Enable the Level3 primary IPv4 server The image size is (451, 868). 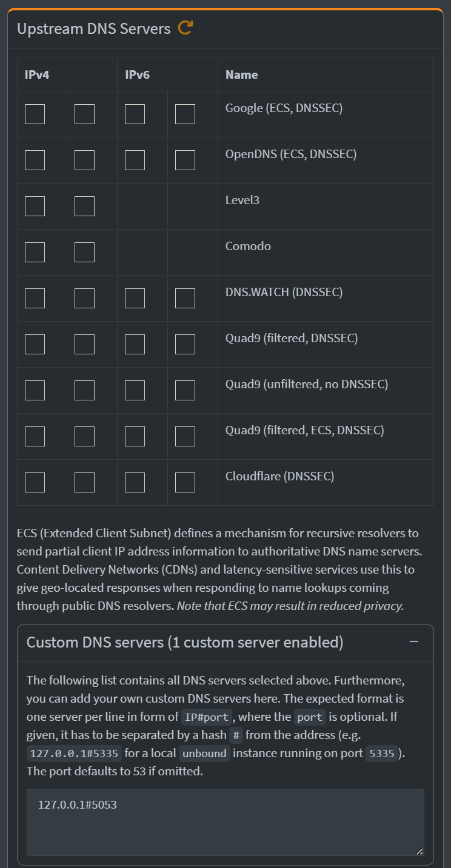(x=35, y=206)
